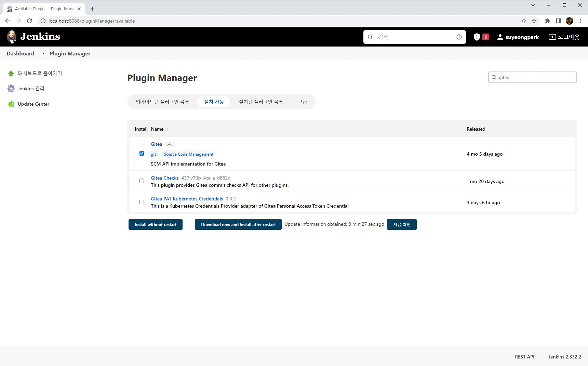Select the 설치 가능 tab
Viewport: 588px width, 366px height.
point(214,102)
